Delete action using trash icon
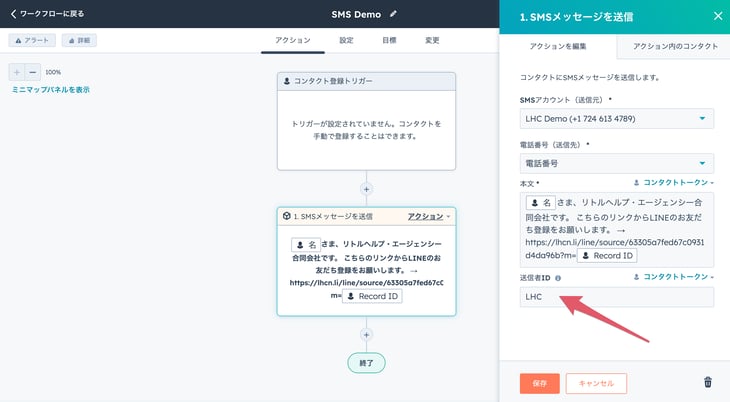Screen dimensions: 730x402 pyautogui.click(x=708, y=382)
